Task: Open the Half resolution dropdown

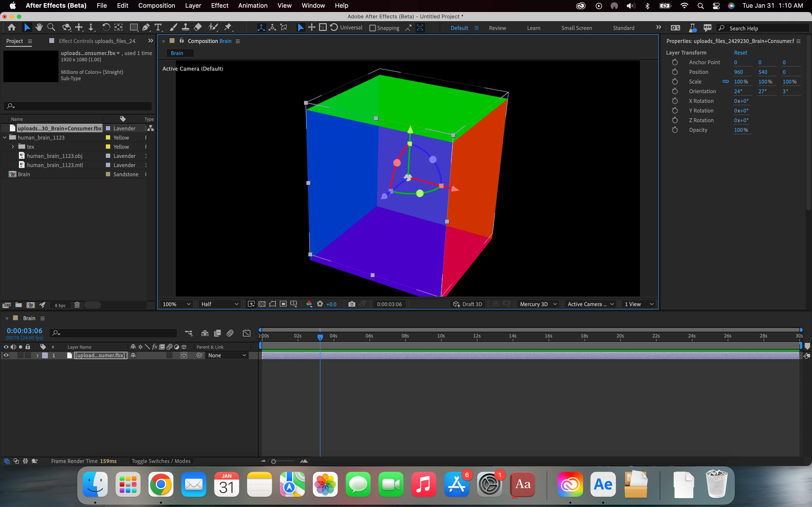Action: tap(219, 304)
